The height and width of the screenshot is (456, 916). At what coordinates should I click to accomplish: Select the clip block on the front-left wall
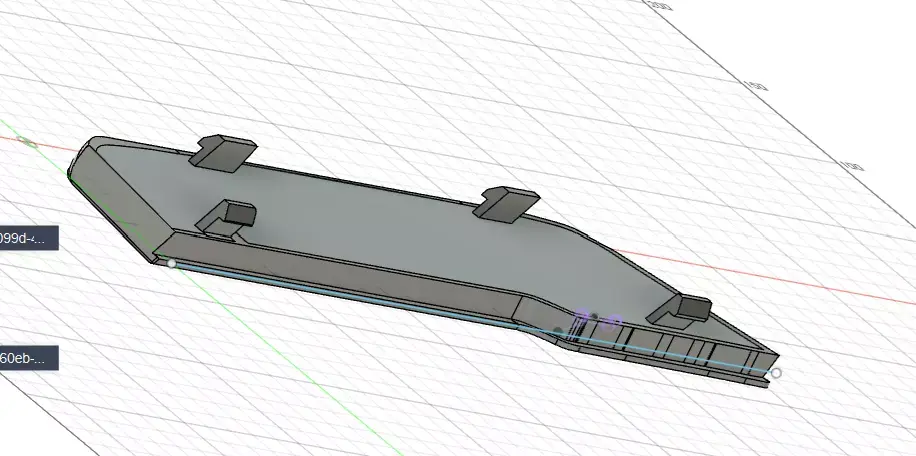coord(228,218)
